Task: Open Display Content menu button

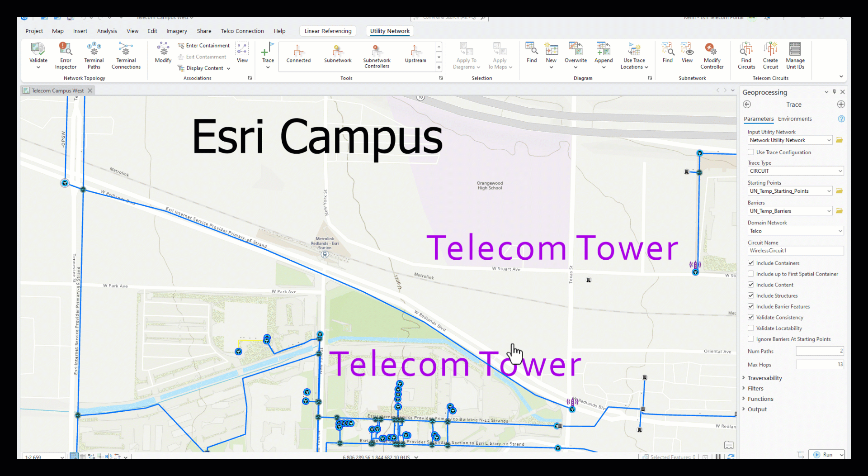Action: click(204, 68)
